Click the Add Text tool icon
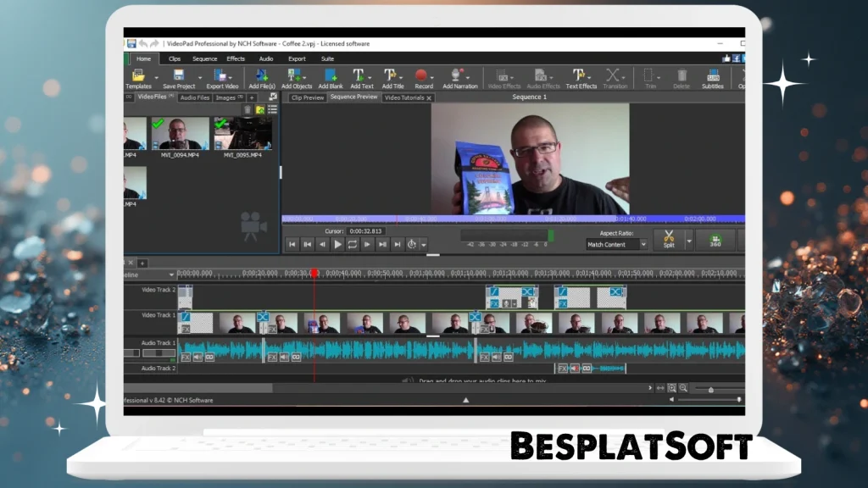868x488 pixels. click(x=361, y=78)
